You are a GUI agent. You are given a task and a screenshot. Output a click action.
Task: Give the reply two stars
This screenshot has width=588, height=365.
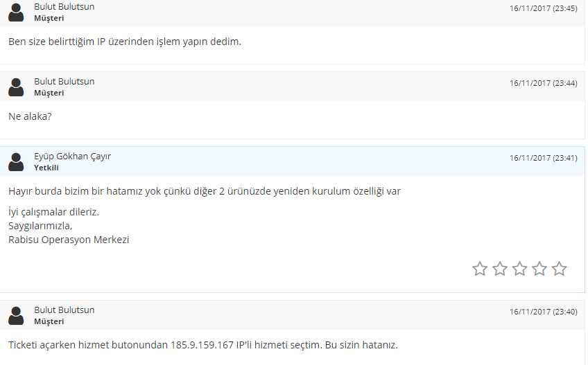[x=499, y=269]
